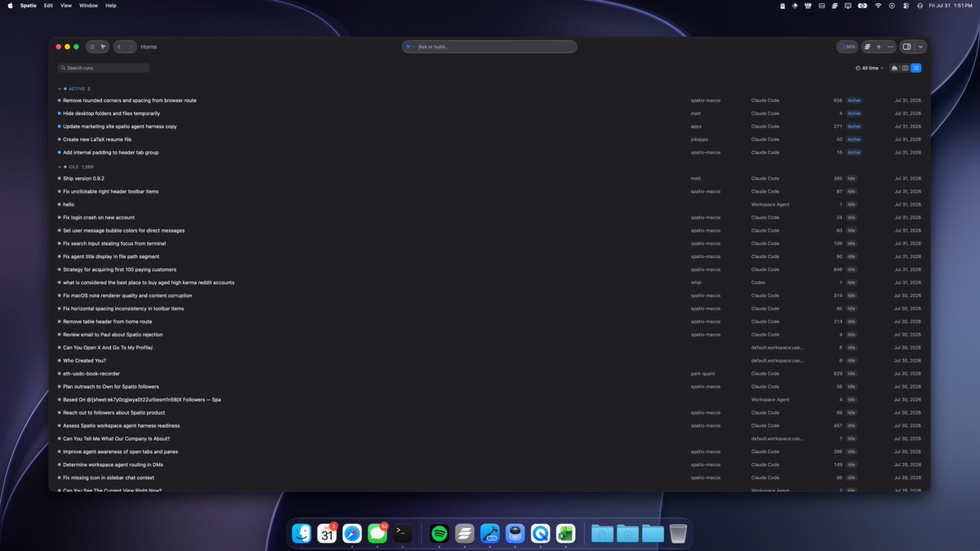
Task: Open the View menu
Action: tap(66, 5)
